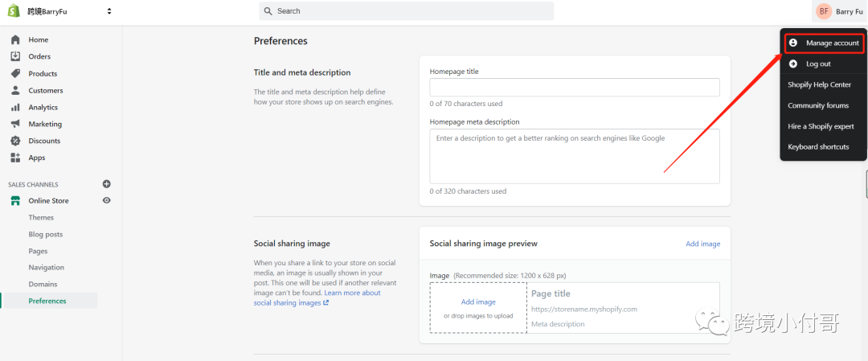View online store using eye icon
The image size is (868, 361).
[x=107, y=200]
